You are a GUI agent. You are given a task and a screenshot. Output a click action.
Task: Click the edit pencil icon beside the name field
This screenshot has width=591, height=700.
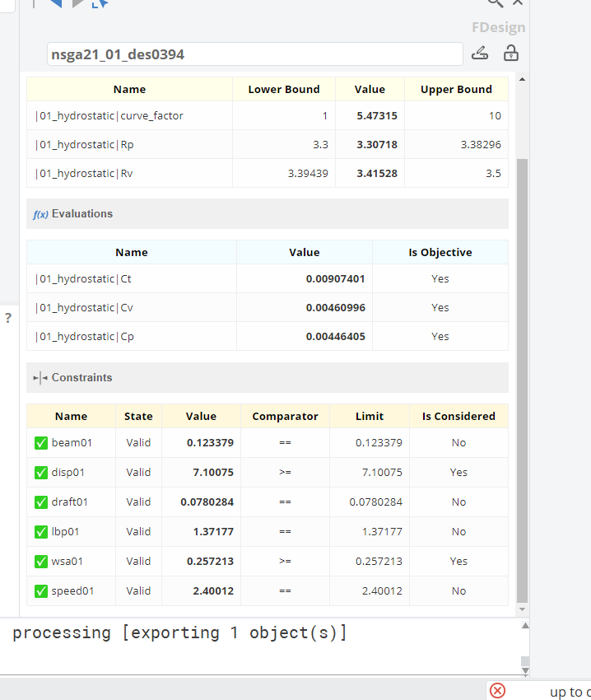480,54
